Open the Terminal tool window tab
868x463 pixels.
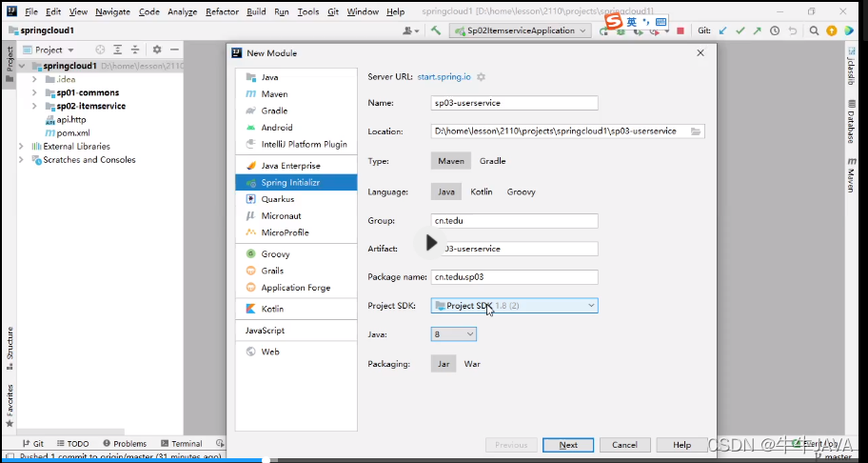pyautogui.click(x=181, y=444)
